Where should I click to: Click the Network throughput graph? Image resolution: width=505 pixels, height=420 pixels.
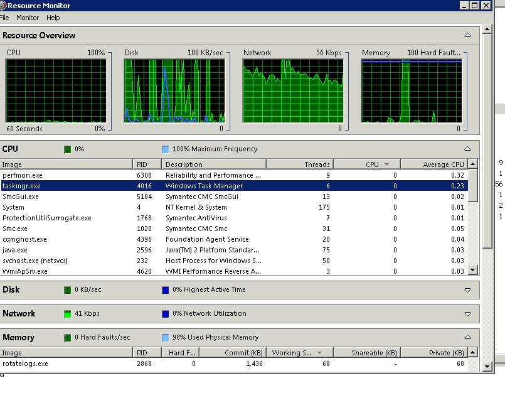[293, 90]
